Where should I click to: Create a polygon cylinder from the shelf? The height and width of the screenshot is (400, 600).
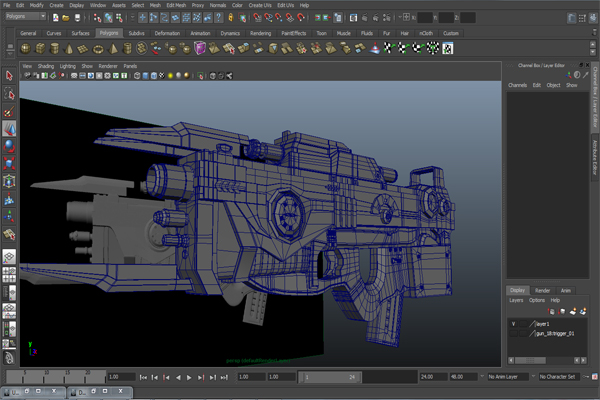[x=55, y=49]
